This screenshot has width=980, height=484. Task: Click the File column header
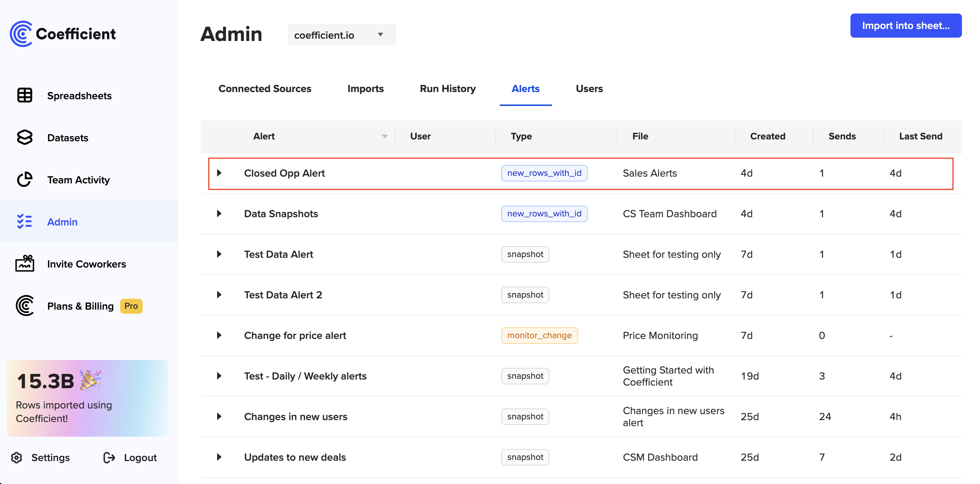click(x=640, y=136)
